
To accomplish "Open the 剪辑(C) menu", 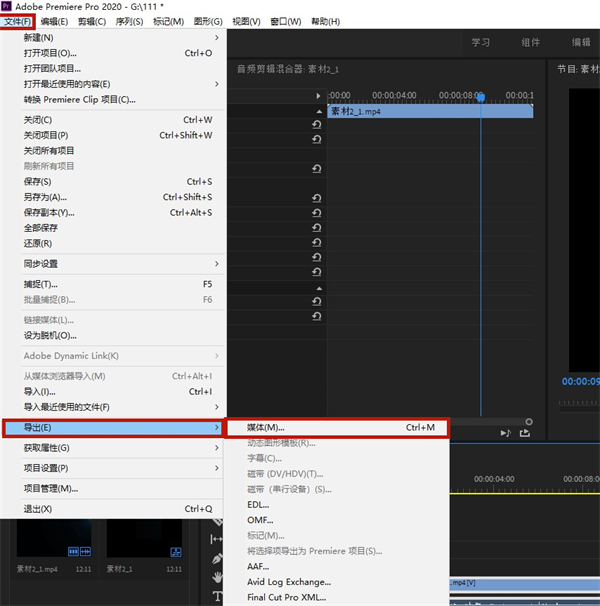I will pos(92,22).
